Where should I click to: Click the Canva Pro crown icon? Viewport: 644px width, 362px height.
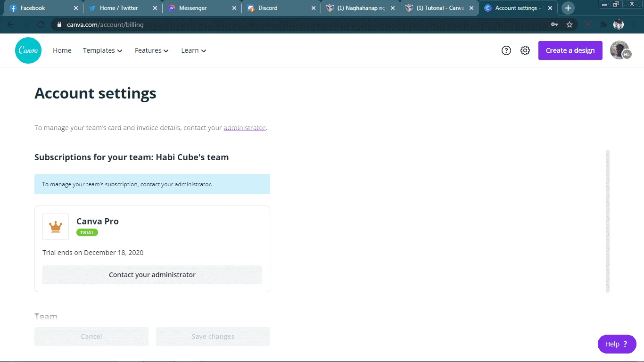pos(56,227)
